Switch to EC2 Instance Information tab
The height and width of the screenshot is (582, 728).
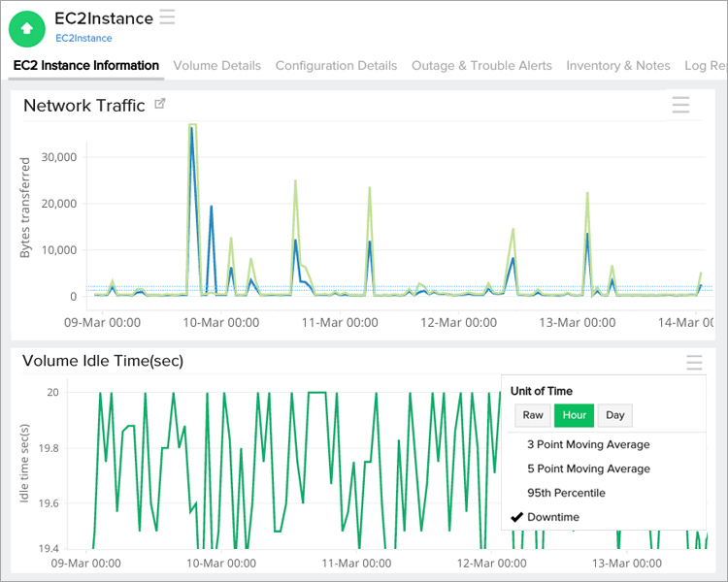[86, 65]
